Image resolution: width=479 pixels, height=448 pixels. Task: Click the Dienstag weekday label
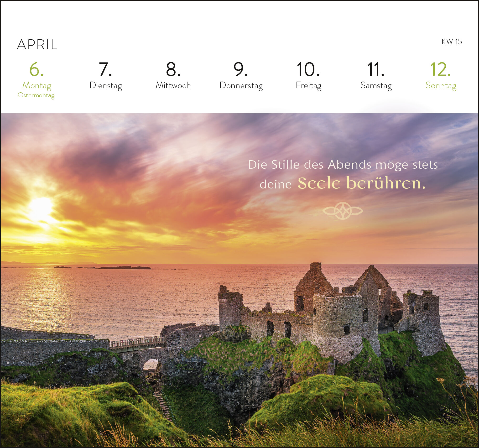pos(105,86)
